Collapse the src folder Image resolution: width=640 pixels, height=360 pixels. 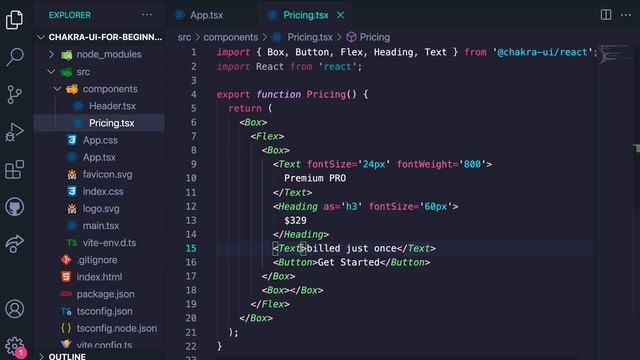tap(51, 71)
